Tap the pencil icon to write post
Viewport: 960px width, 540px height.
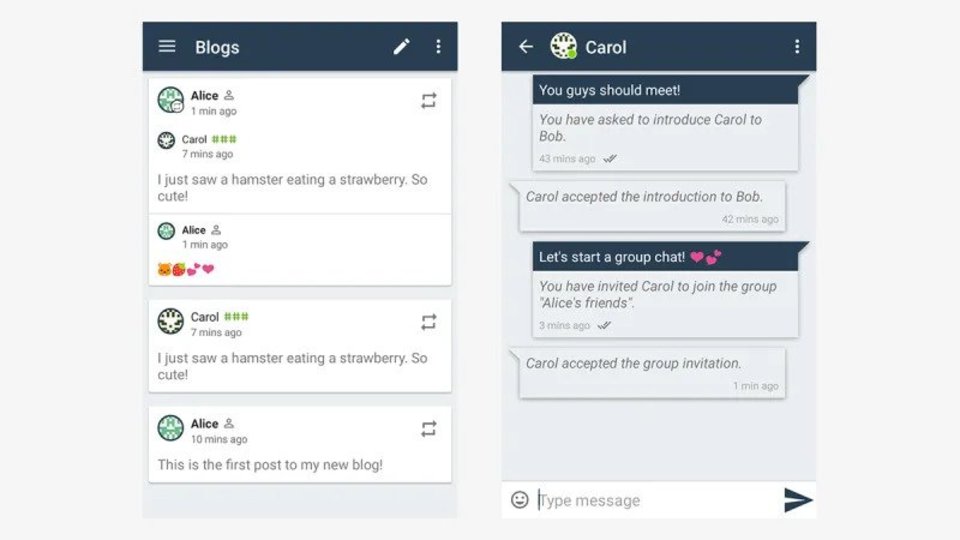pos(402,47)
